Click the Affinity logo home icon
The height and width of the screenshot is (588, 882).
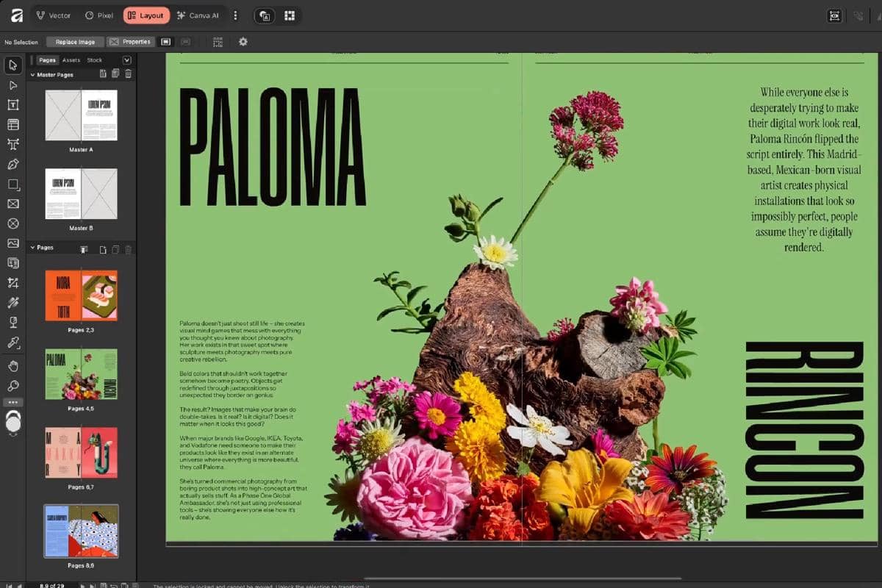[16, 15]
